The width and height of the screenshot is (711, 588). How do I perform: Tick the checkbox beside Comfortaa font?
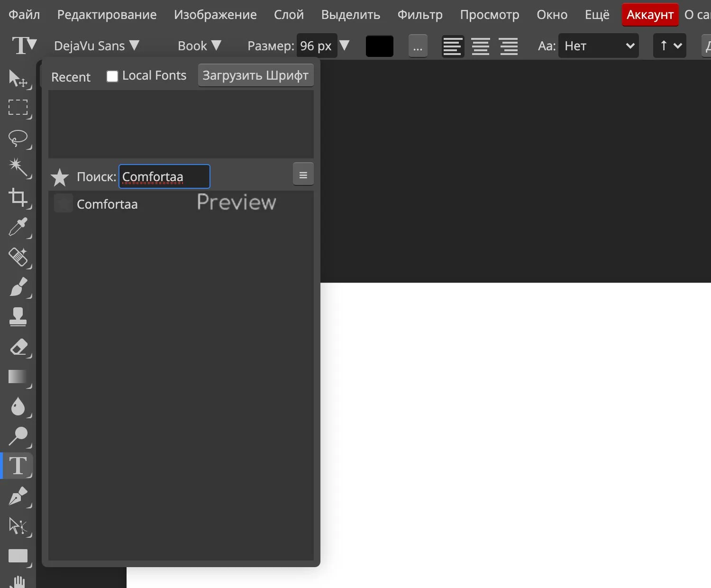pos(63,203)
